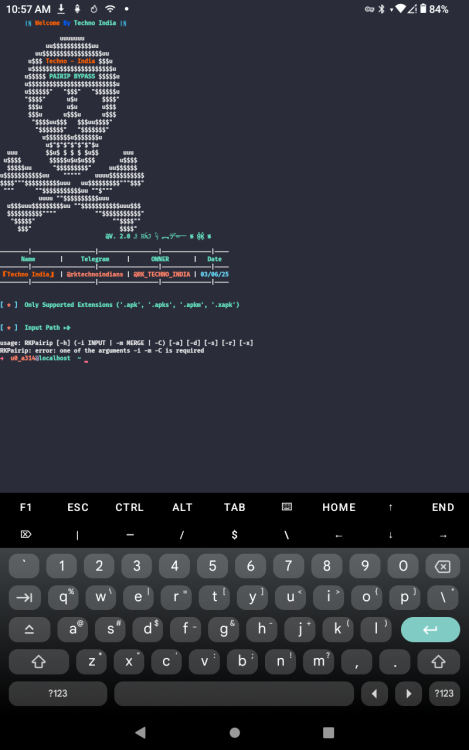Tap the number 0 key
The width and height of the screenshot is (469, 750).
pyautogui.click(x=403, y=566)
